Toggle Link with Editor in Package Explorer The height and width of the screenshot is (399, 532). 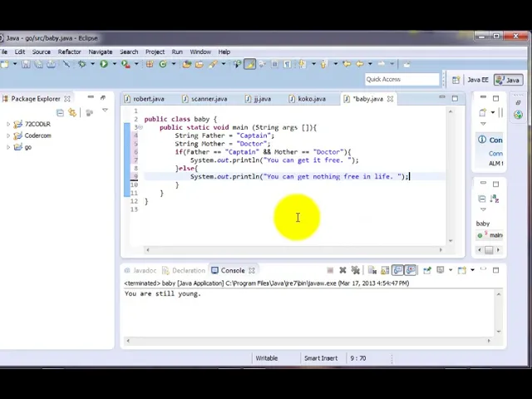[72, 112]
